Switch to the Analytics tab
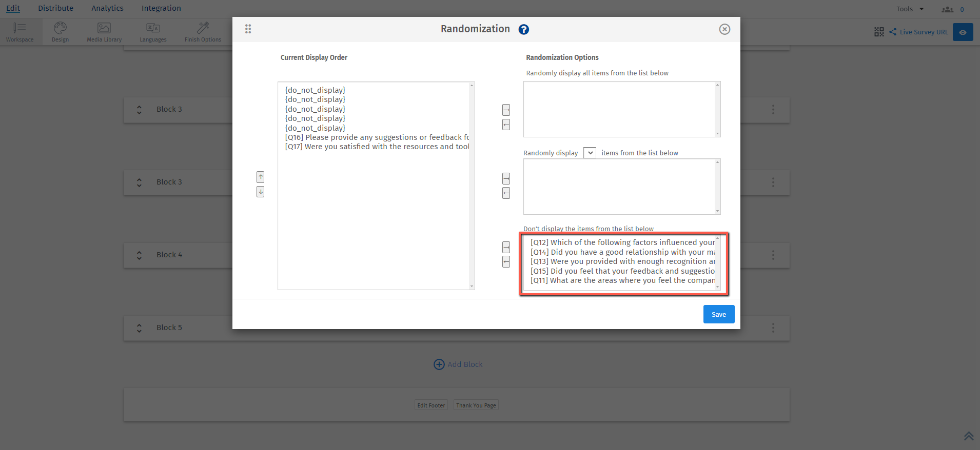Image resolution: width=980 pixels, height=450 pixels. [x=107, y=8]
